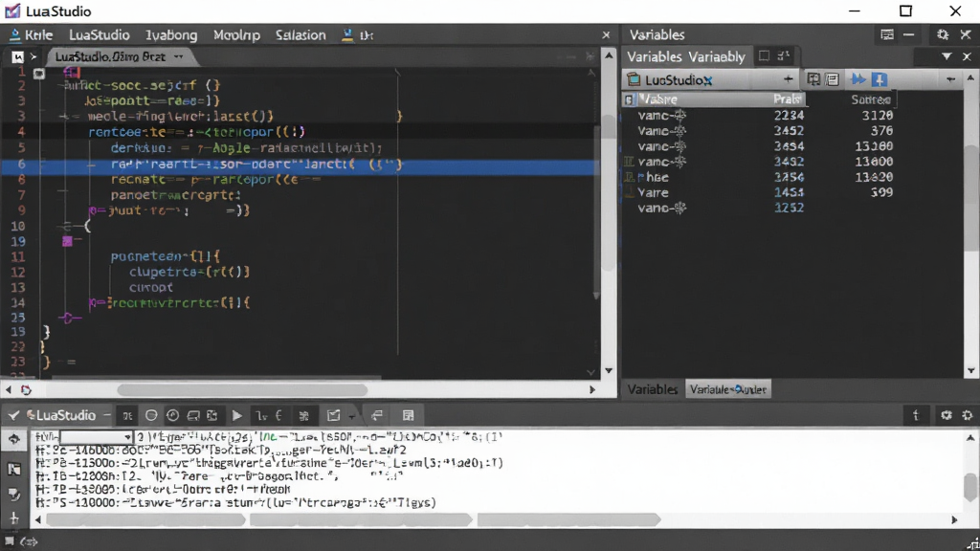Click the checkmark icon in LuaStudio console bar
980x551 pixels.
(x=13, y=415)
